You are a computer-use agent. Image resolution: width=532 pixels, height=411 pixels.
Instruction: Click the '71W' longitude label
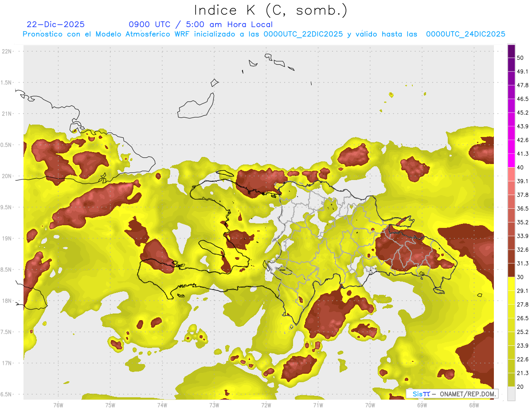pos(318,405)
